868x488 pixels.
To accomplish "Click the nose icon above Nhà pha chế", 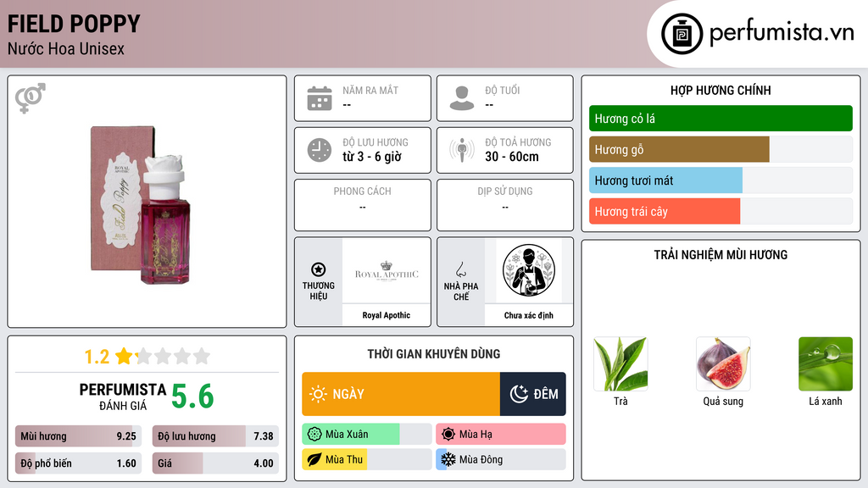I will pyautogui.click(x=460, y=269).
